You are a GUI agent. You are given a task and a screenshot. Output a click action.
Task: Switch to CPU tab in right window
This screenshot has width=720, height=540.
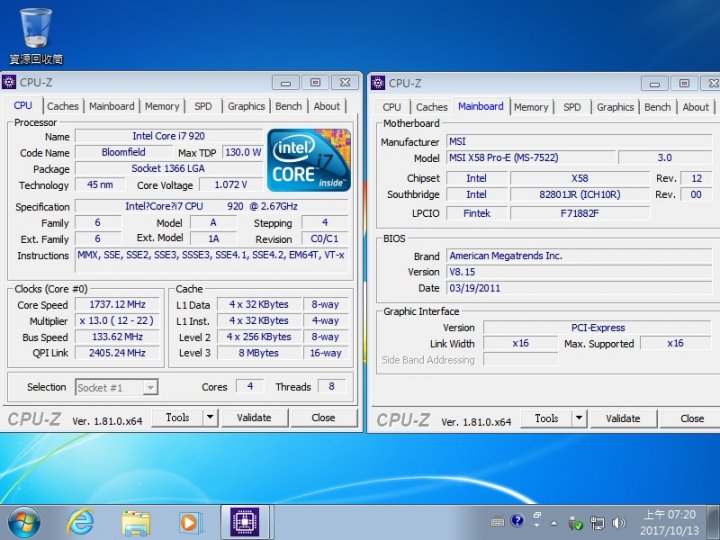[x=392, y=107]
